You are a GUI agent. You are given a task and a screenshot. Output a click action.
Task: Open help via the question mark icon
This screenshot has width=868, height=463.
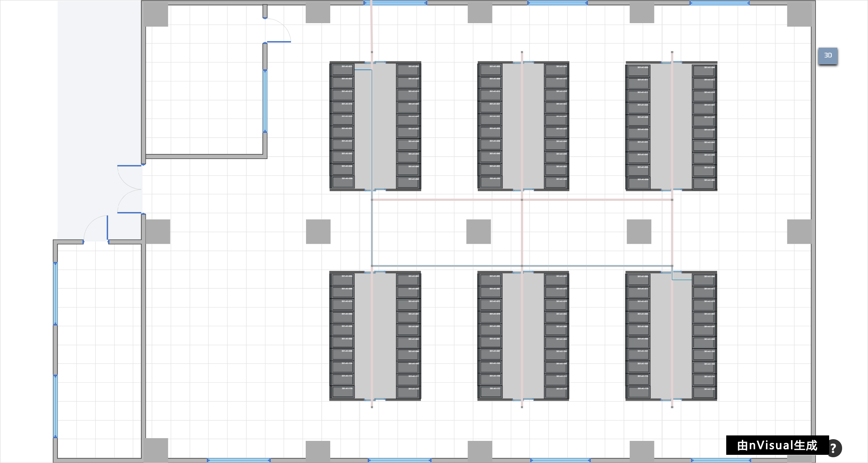(833, 448)
